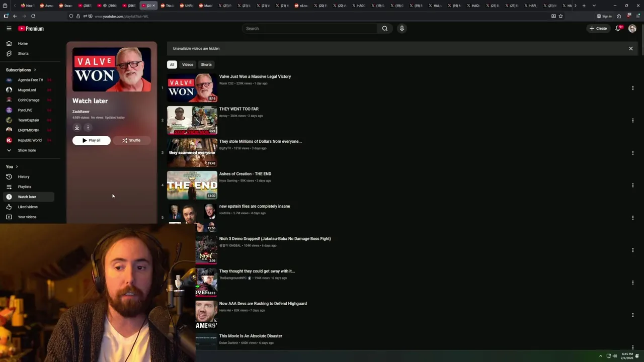
Task: Play Ashes of Creation THE END thumbnail
Action: pyautogui.click(x=192, y=186)
